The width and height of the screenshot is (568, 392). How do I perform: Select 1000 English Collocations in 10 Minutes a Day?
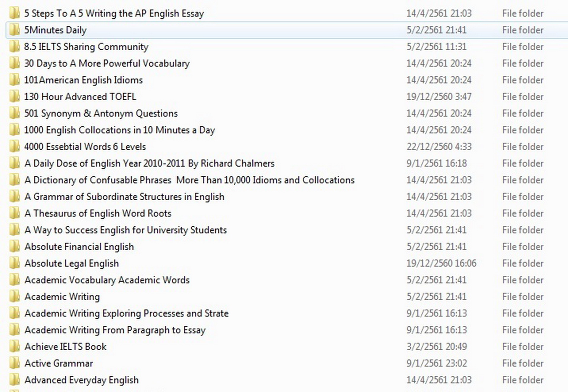[x=120, y=130]
